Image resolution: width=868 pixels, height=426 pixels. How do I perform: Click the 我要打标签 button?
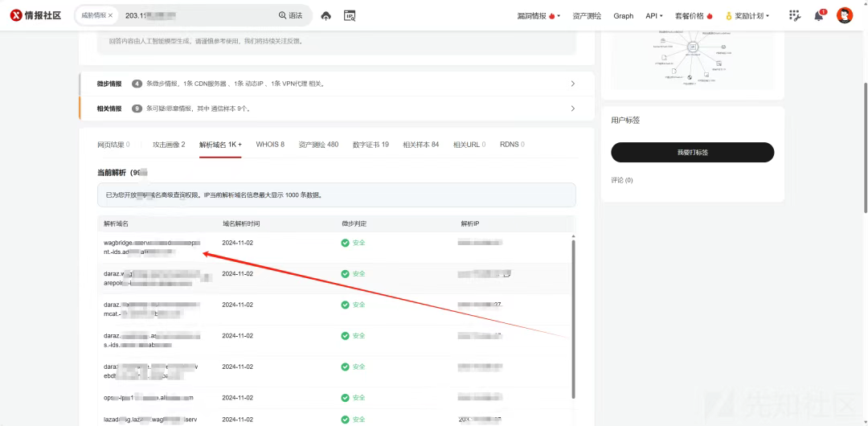pyautogui.click(x=693, y=153)
